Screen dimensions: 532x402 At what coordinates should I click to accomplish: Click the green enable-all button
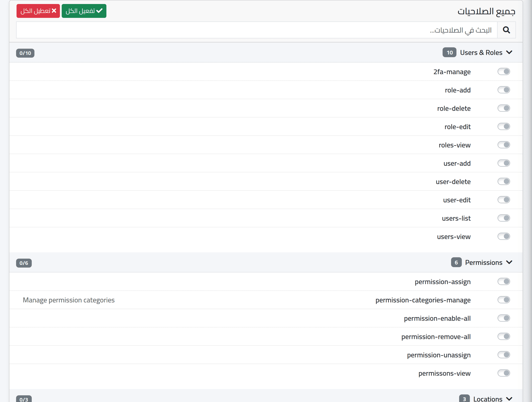(x=84, y=11)
